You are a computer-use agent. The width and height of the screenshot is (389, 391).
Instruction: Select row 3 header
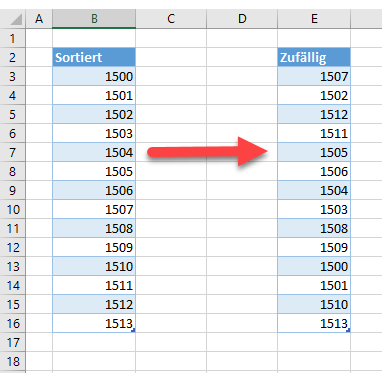click(13, 76)
